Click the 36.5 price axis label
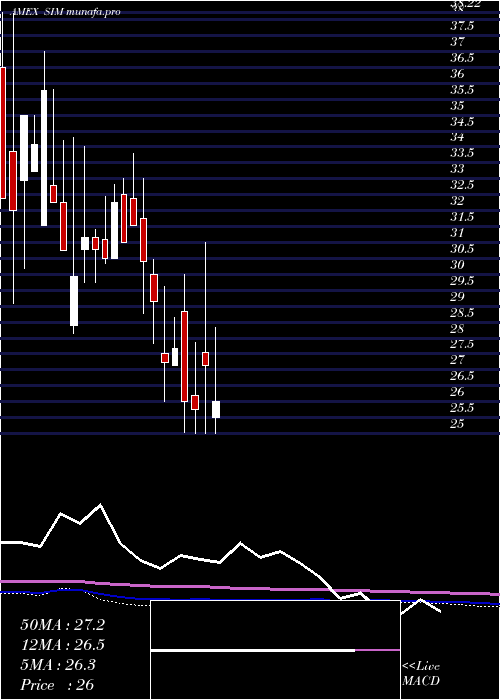Screen dimensions: 500x700 tap(462, 58)
